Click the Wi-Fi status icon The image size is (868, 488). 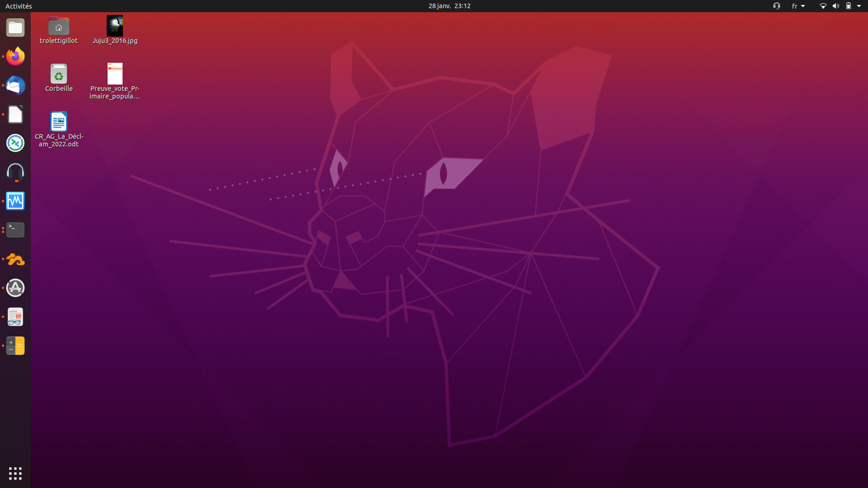pyautogui.click(x=823, y=6)
